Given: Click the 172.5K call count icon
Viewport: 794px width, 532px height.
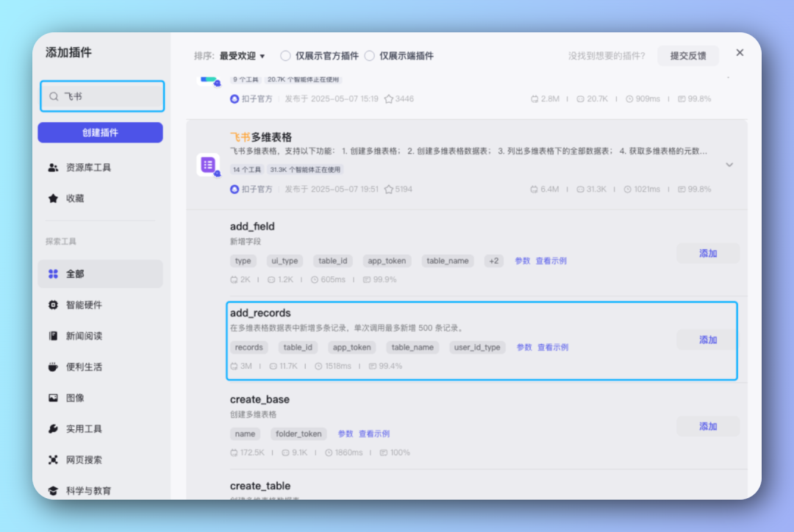Looking at the screenshot, I should (x=234, y=453).
